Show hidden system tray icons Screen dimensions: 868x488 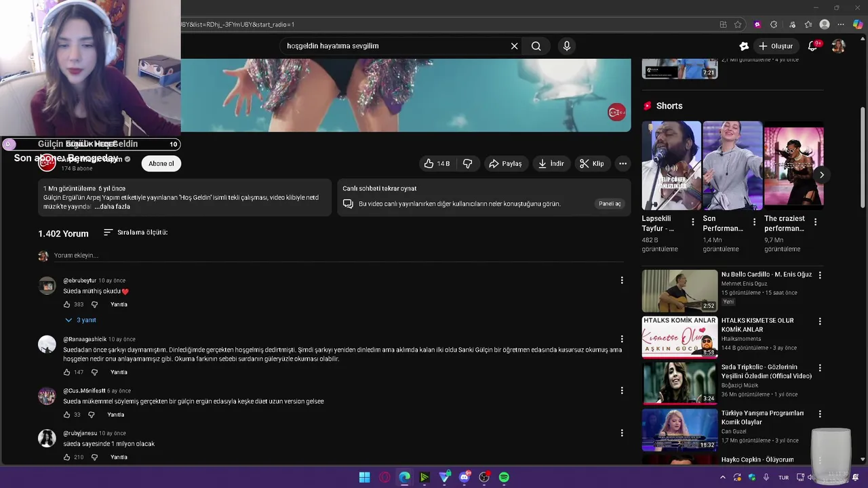(x=722, y=477)
